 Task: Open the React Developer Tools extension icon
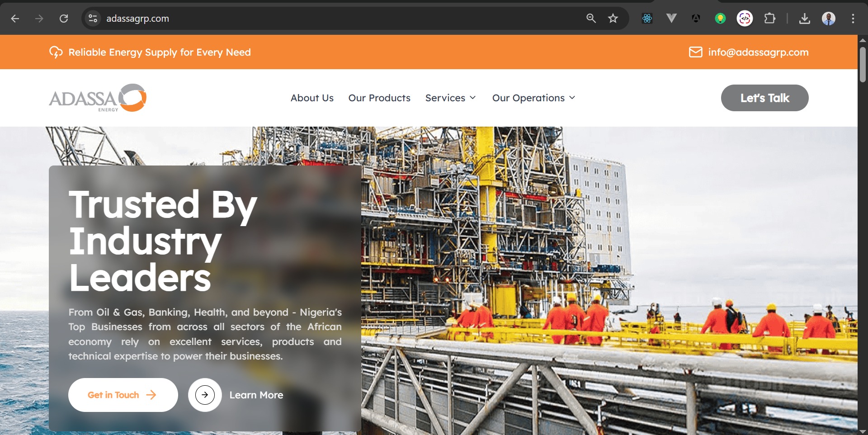tap(647, 19)
